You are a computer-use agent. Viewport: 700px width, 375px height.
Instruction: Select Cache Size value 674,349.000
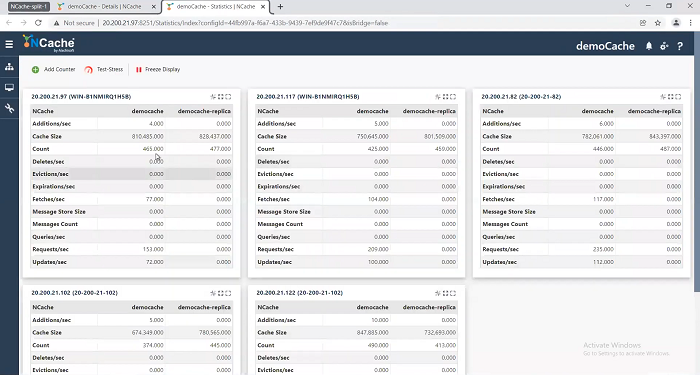(148, 333)
